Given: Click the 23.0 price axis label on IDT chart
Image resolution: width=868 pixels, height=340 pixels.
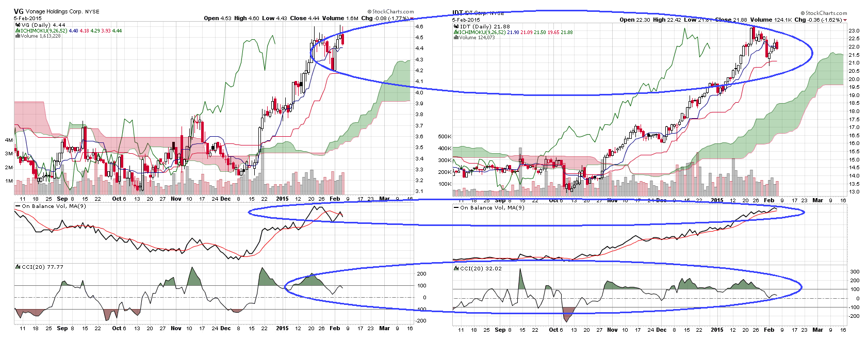Looking at the screenshot, I should (854, 31).
